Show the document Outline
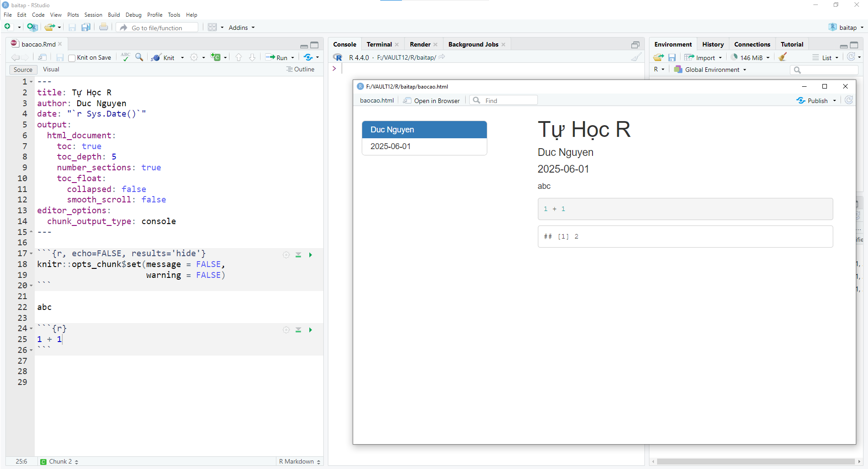868x469 pixels. pyautogui.click(x=300, y=70)
